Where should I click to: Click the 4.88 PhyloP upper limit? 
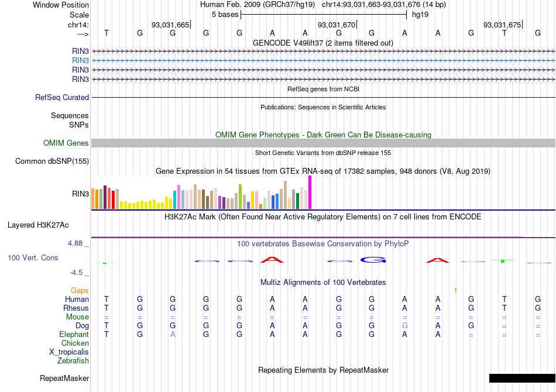[x=75, y=243]
